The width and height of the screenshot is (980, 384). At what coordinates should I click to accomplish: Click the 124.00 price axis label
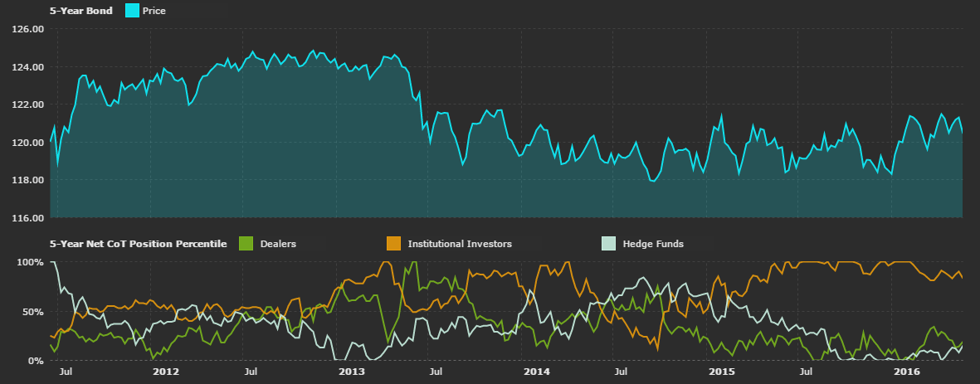(28, 67)
